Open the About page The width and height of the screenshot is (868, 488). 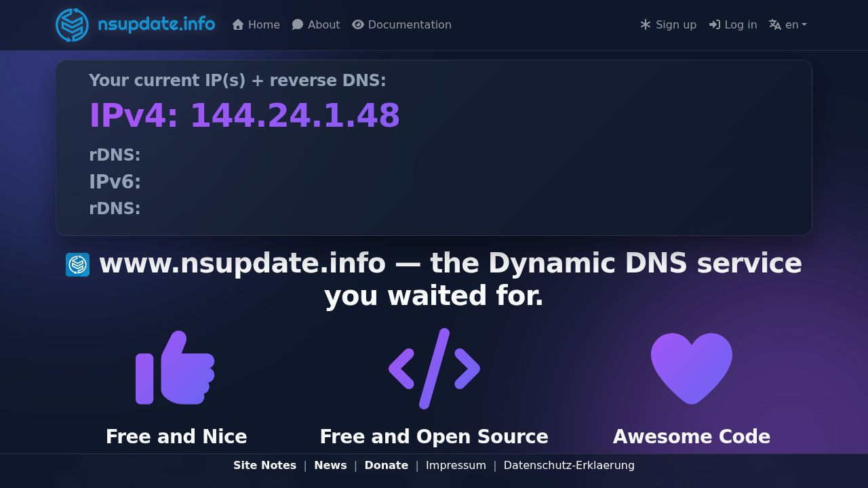point(316,24)
